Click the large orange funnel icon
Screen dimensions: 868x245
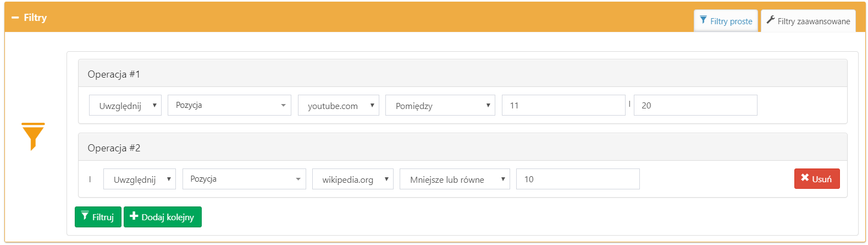coord(33,135)
